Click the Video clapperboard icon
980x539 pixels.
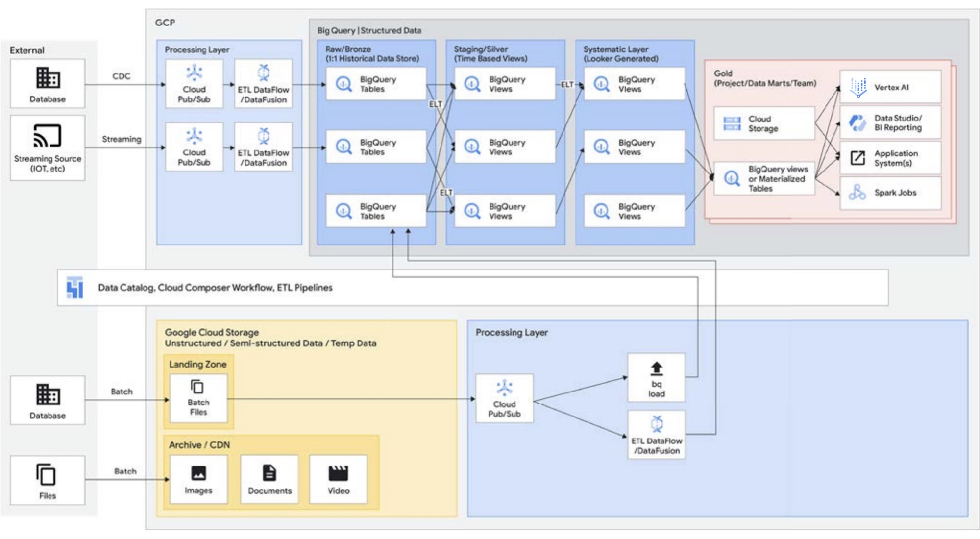point(338,473)
